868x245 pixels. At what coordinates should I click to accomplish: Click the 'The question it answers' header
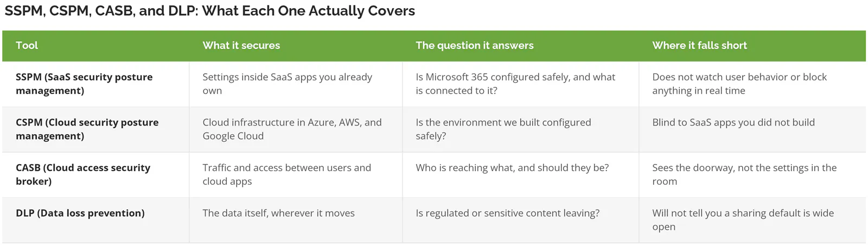(x=474, y=46)
